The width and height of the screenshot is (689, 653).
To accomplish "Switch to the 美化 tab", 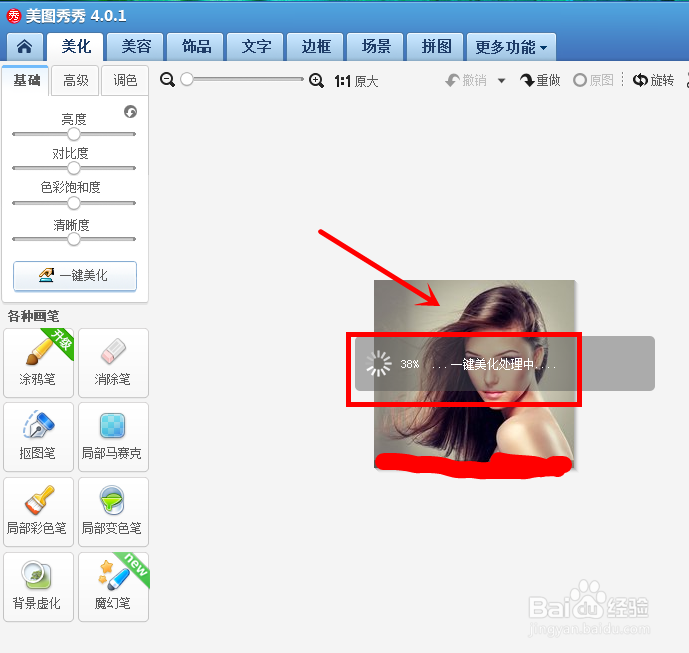I will click(x=76, y=47).
